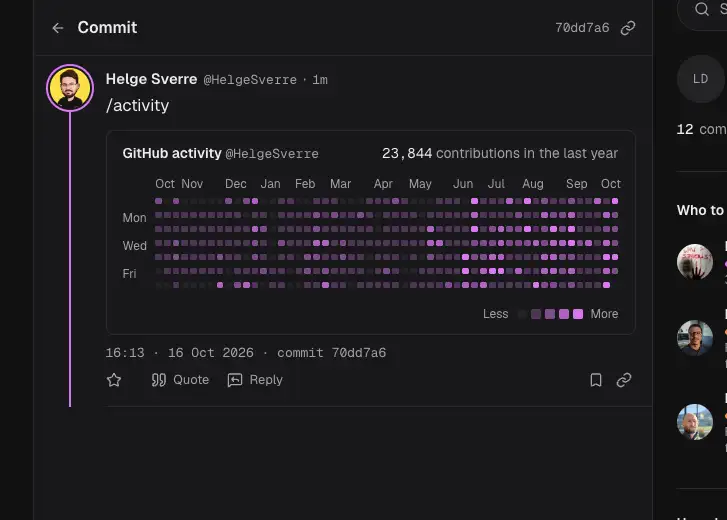This screenshot has height=520, width=727.
Task: Open the third suggested user avatar
Action: coord(695,422)
